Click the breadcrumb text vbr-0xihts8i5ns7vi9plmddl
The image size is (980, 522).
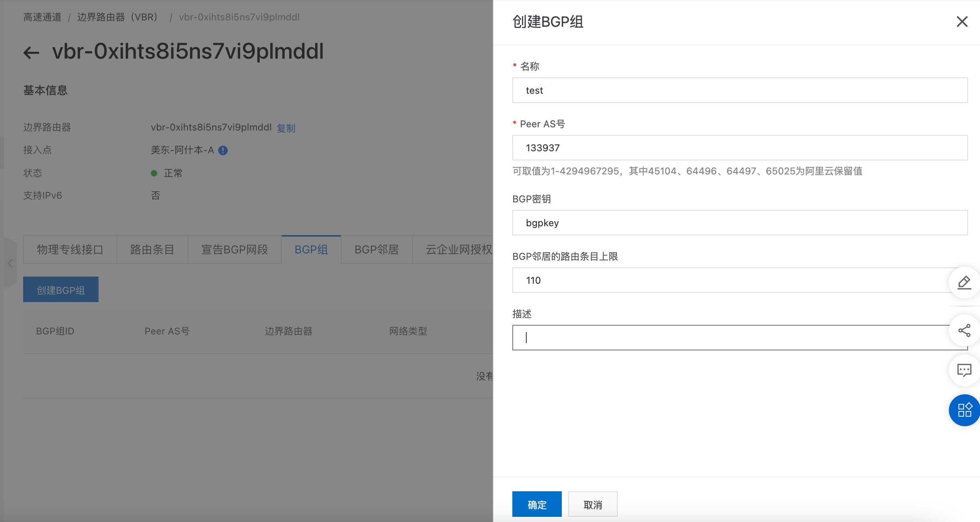tap(239, 17)
